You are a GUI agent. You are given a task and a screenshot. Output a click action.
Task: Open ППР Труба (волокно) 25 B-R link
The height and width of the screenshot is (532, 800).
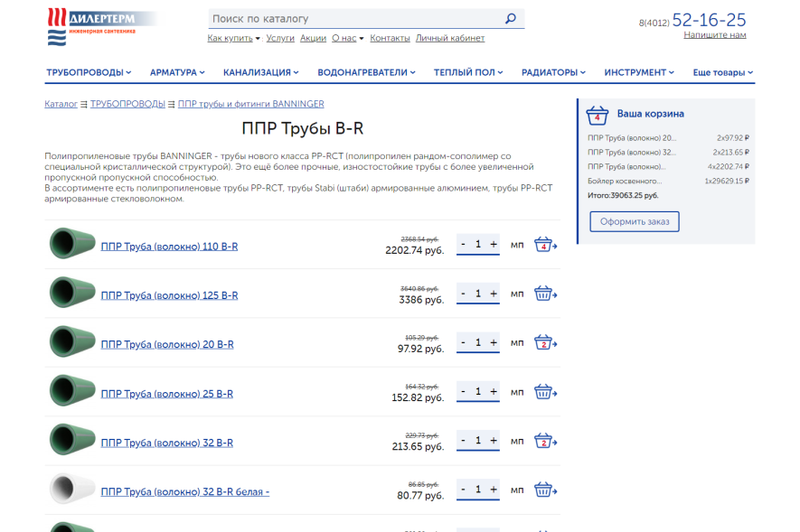[x=167, y=394]
